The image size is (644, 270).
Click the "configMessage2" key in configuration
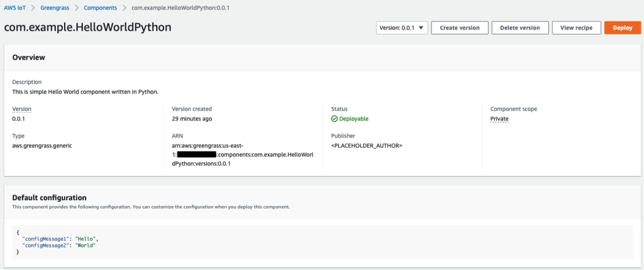(x=44, y=245)
